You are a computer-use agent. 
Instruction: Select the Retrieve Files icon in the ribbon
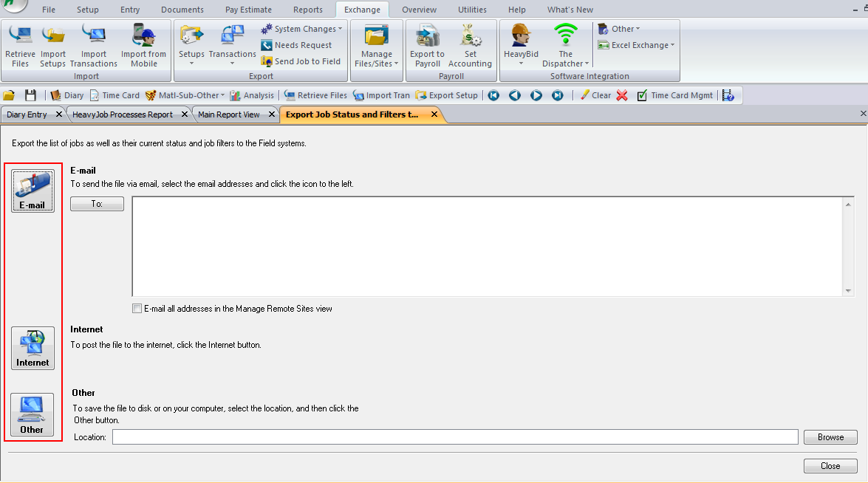[19, 44]
